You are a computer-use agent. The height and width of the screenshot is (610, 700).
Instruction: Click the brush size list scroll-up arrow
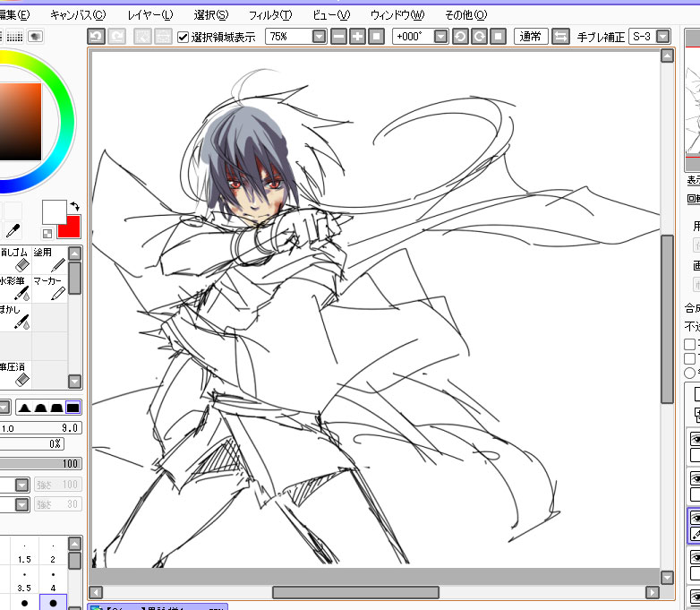click(x=74, y=544)
